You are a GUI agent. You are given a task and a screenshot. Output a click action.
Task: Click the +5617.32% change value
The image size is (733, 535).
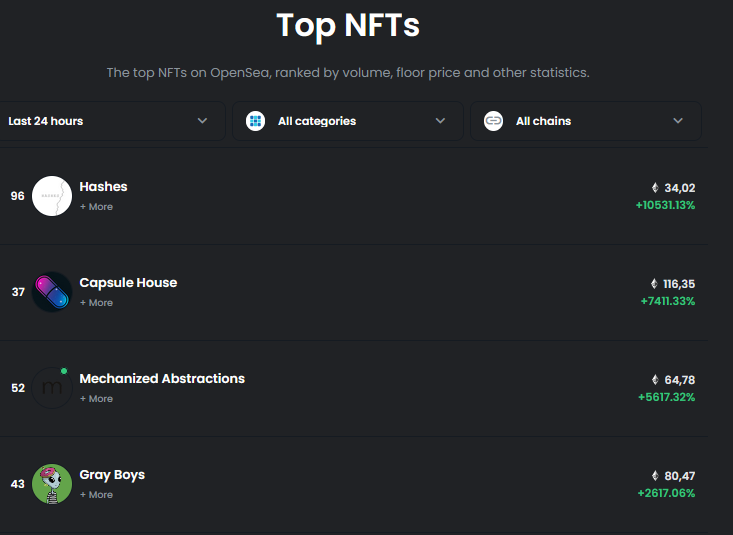[667, 398]
